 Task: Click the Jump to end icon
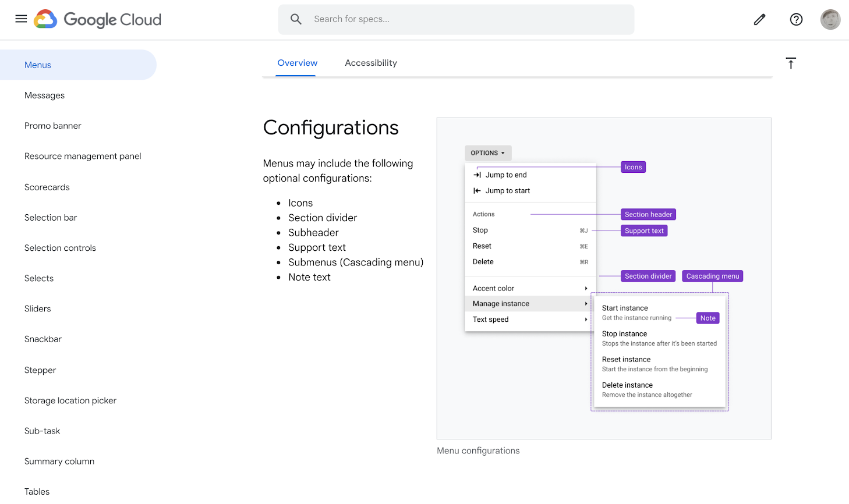pyautogui.click(x=477, y=175)
